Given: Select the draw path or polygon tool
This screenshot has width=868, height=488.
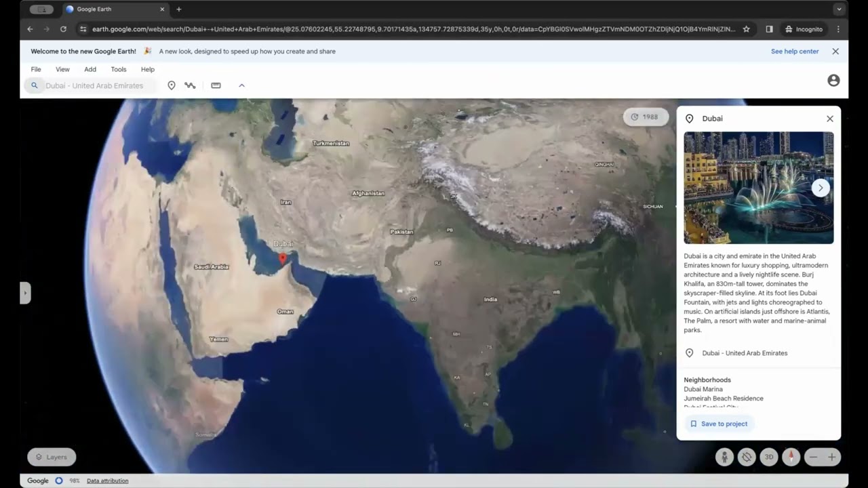Looking at the screenshot, I should 190,85.
